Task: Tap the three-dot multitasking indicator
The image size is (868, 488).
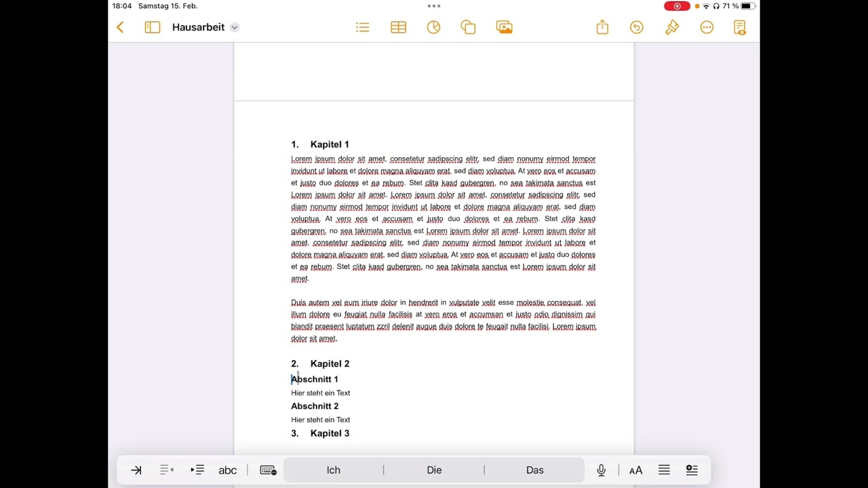Action: pyautogui.click(x=434, y=6)
